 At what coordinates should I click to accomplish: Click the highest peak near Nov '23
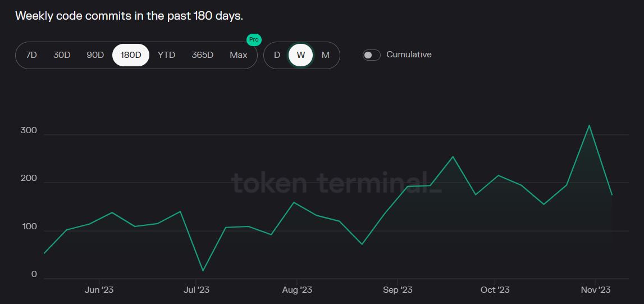pos(590,125)
